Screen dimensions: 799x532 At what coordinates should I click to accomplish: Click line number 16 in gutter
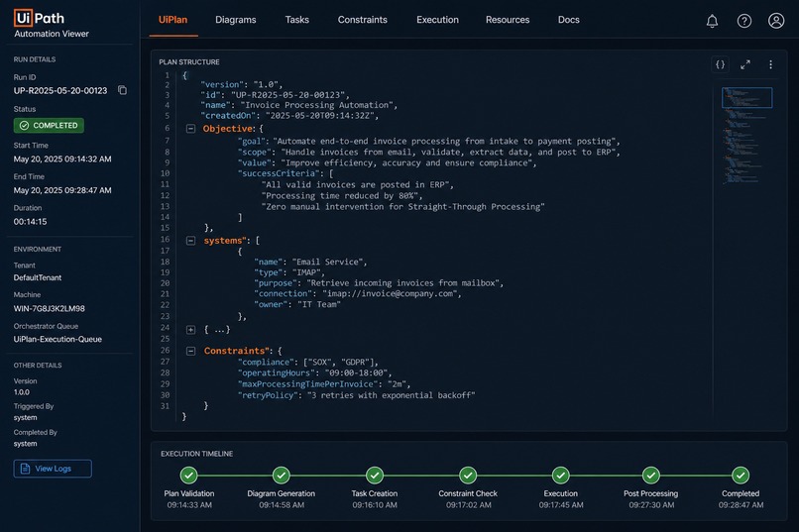166,240
